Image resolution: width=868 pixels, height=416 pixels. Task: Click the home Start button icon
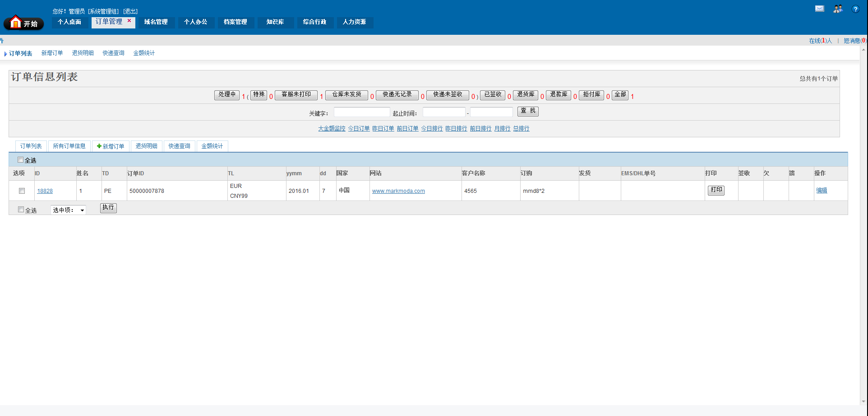point(23,23)
